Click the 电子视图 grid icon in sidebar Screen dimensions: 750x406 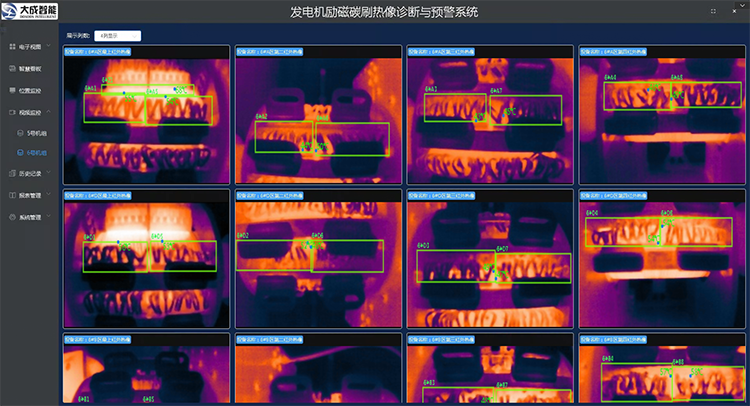10,46
